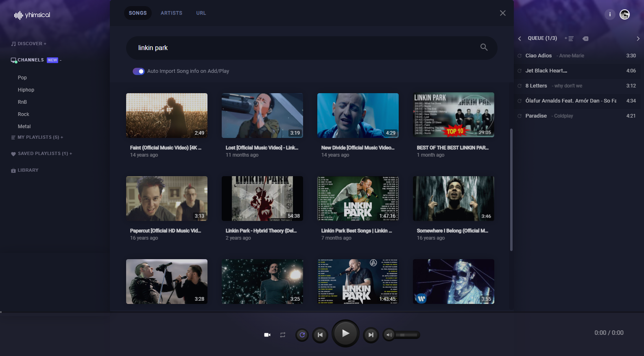Screen dimensions: 644x356
Task: Open the Best of the Best Linkin Park thumbnail
Action: (x=454, y=114)
